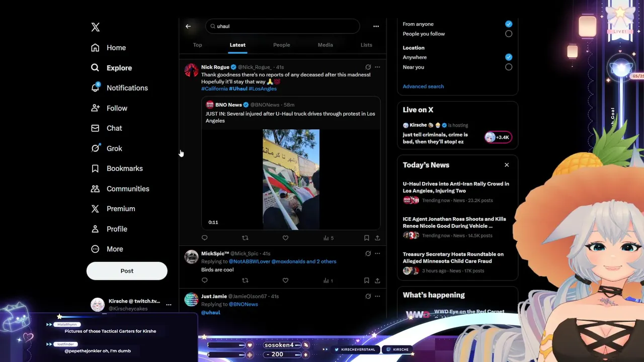Open the Advanced search link

(x=423, y=86)
